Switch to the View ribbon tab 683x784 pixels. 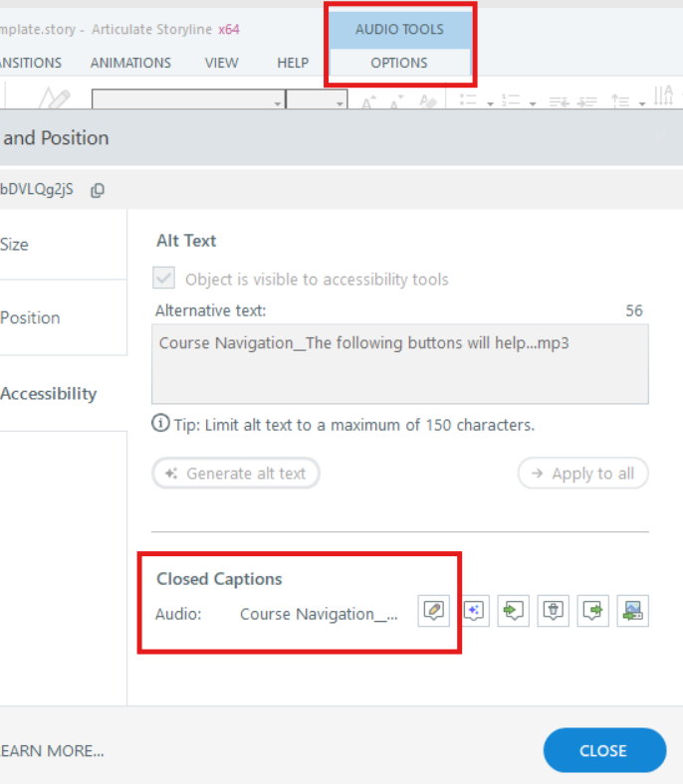pyautogui.click(x=221, y=63)
